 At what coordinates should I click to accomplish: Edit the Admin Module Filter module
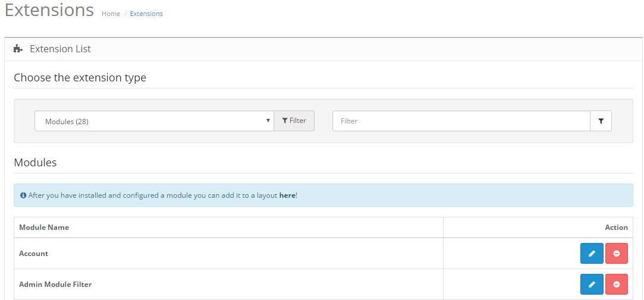click(592, 284)
